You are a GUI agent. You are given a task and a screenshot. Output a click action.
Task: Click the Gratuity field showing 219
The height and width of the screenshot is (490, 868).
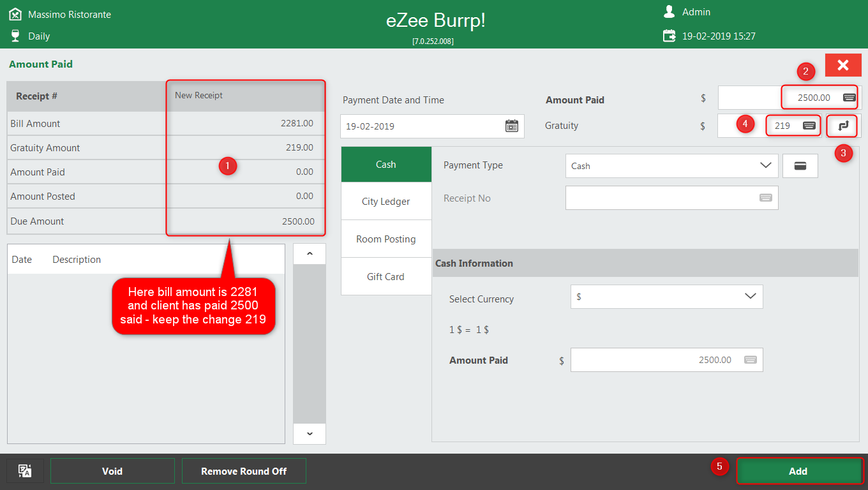click(770, 126)
